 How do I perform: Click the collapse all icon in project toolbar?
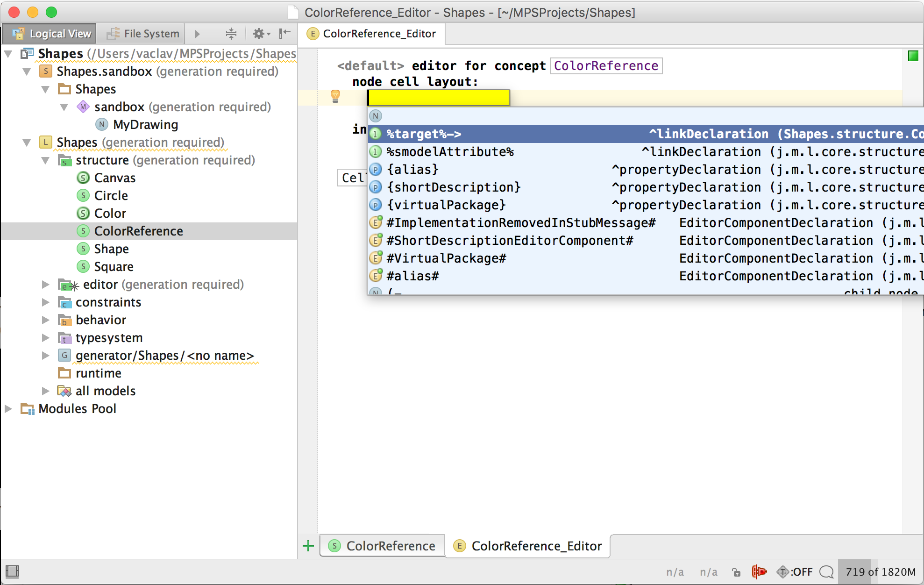click(231, 34)
